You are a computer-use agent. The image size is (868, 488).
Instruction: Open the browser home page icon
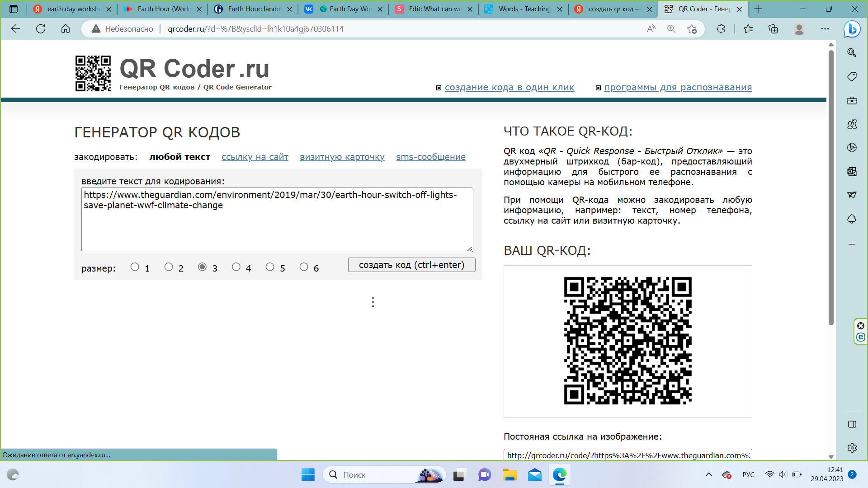[66, 29]
